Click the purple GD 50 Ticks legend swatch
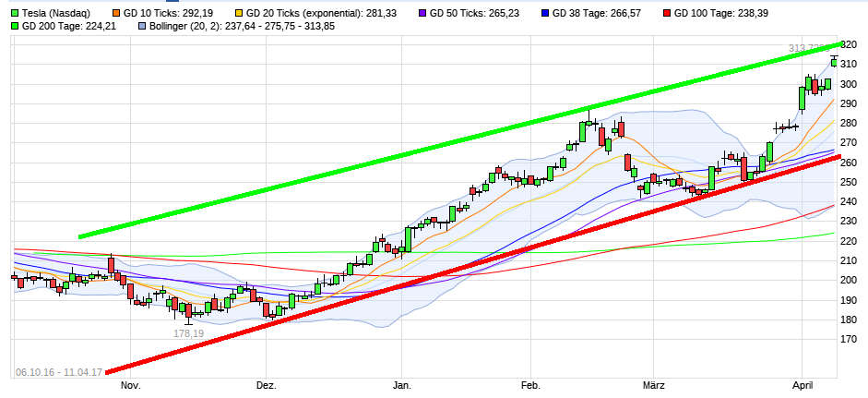 coord(423,13)
